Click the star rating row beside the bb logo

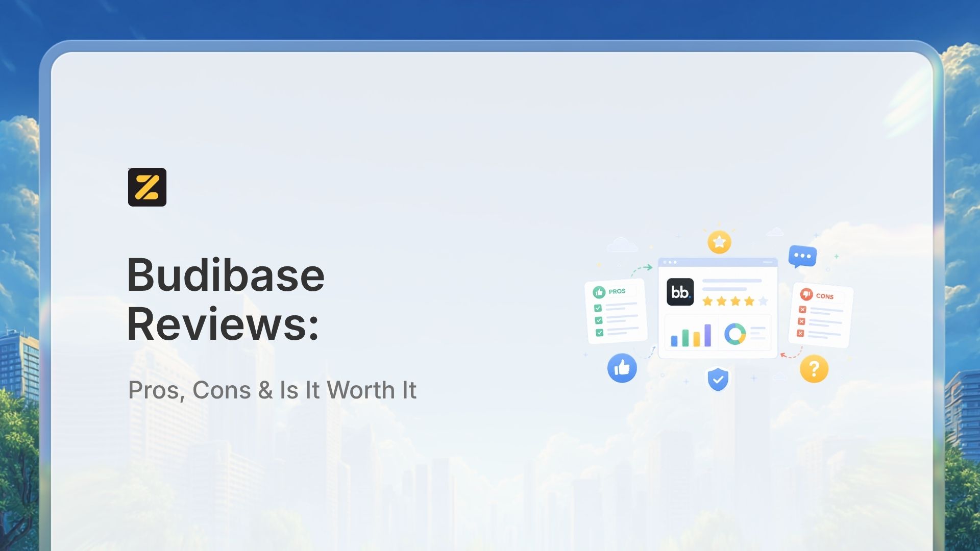tap(736, 301)
